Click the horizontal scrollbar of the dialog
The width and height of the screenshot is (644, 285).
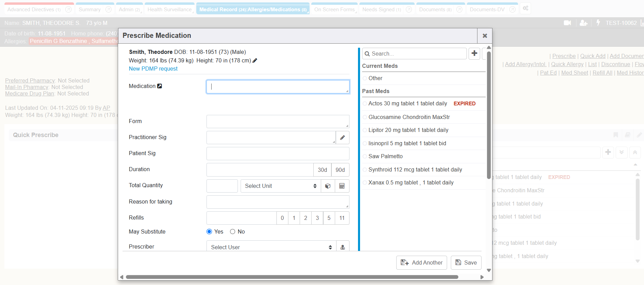click(x=292, y=277)
